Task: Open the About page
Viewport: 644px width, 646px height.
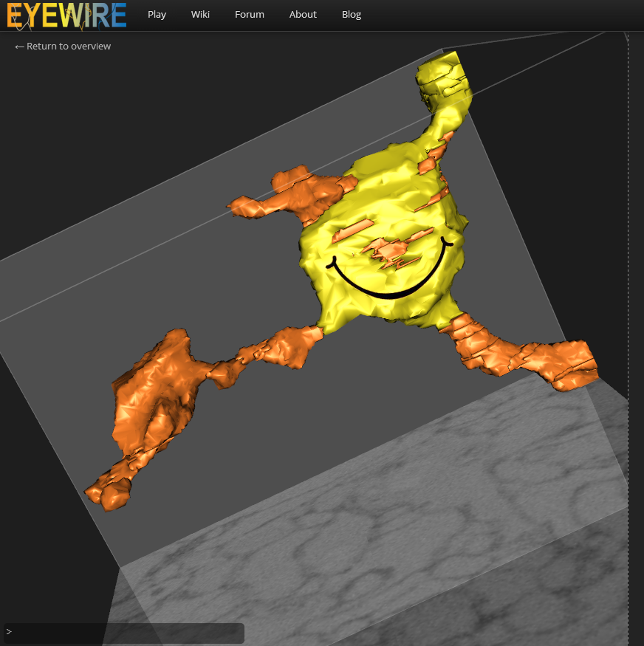Action: [303, 15]
